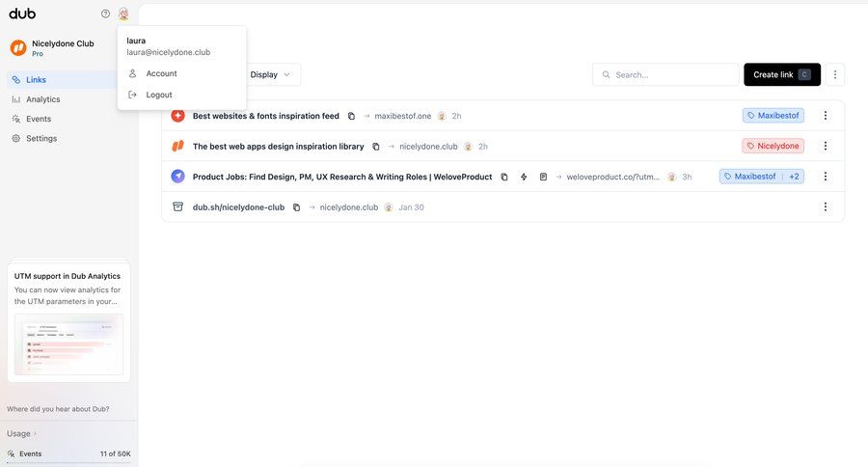Go to Links in the sidebar
Screen dimensions: 868x467
(x=61, y=80)
